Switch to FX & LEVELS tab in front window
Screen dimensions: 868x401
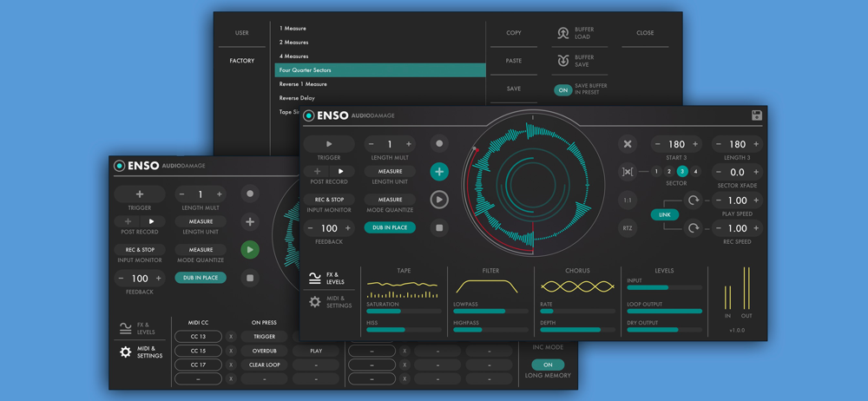point(327,278)
